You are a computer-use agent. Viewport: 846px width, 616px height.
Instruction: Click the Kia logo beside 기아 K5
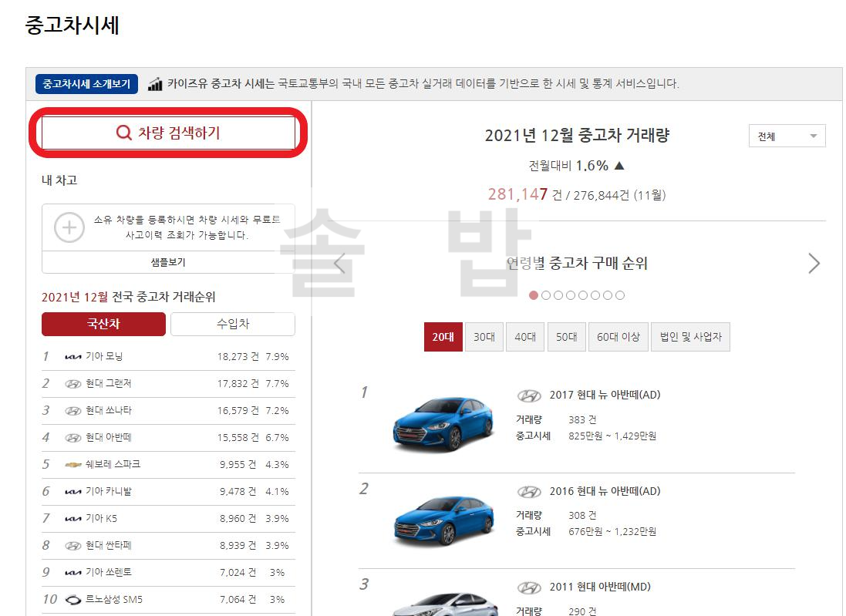tap(72, 519)
